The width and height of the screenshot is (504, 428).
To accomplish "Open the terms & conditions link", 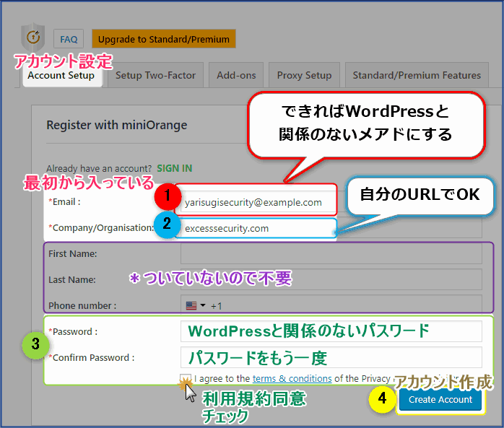I will coord(292,378).
